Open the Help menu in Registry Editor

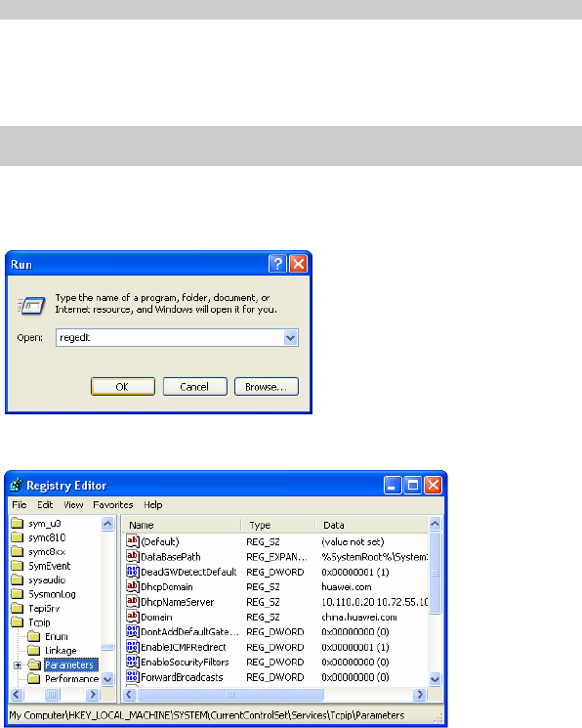[152, 504]
